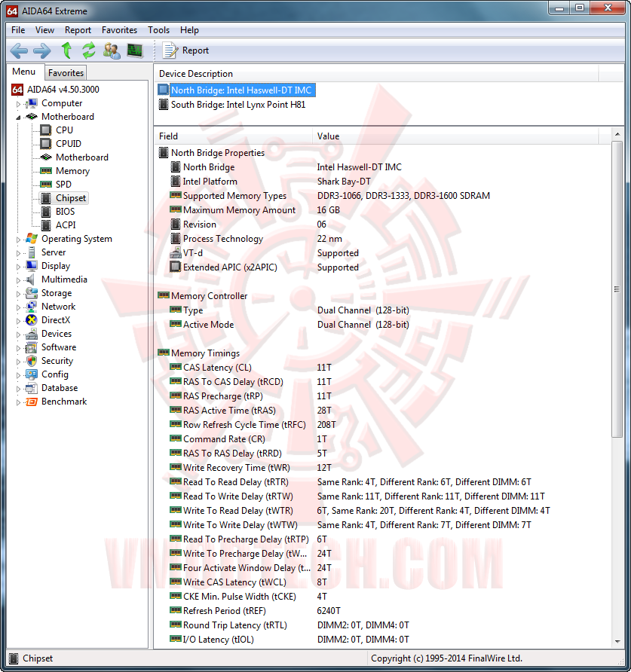Expand the Storage tree node

coord(18,294)
